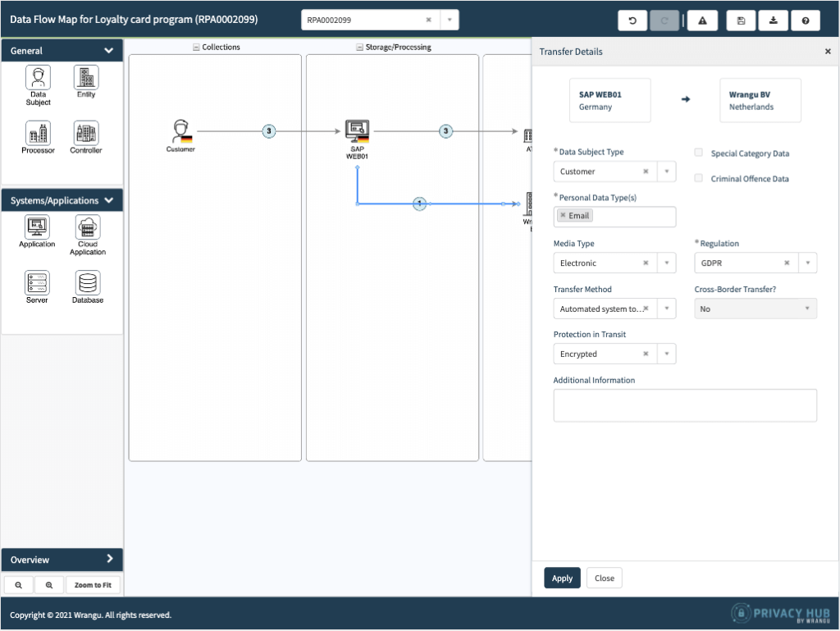
Task: Click Zoom to Fit button
Action: 93,585
